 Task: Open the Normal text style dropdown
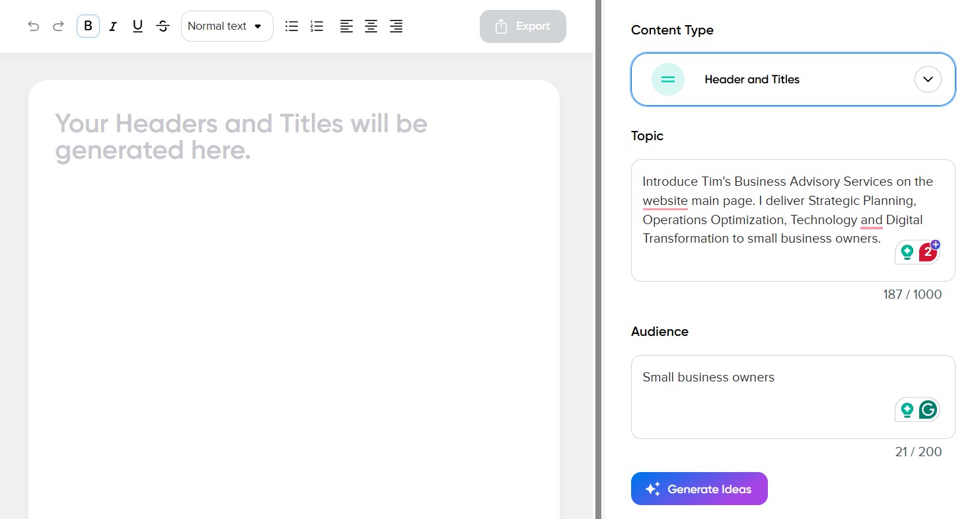click(227, 26)
